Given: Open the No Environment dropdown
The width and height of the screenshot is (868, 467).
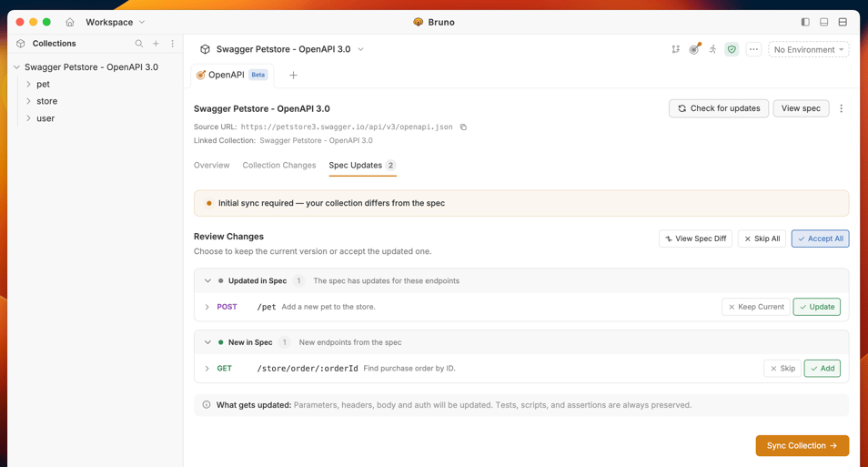Looking at the screenshot, I should (x=808, y=49).
